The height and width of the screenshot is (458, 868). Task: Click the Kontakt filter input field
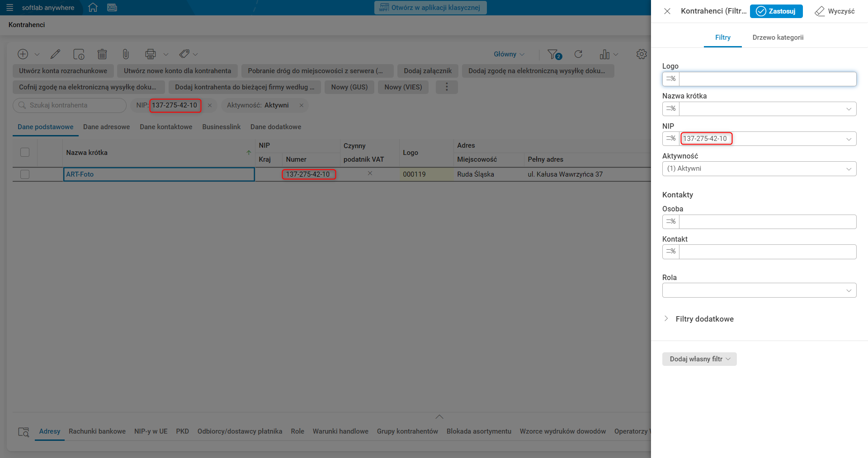pyautogui.click(x=768, y=252)
